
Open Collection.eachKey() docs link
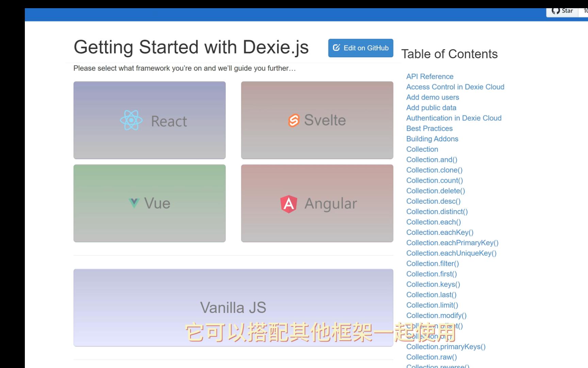tap(440, 232)
